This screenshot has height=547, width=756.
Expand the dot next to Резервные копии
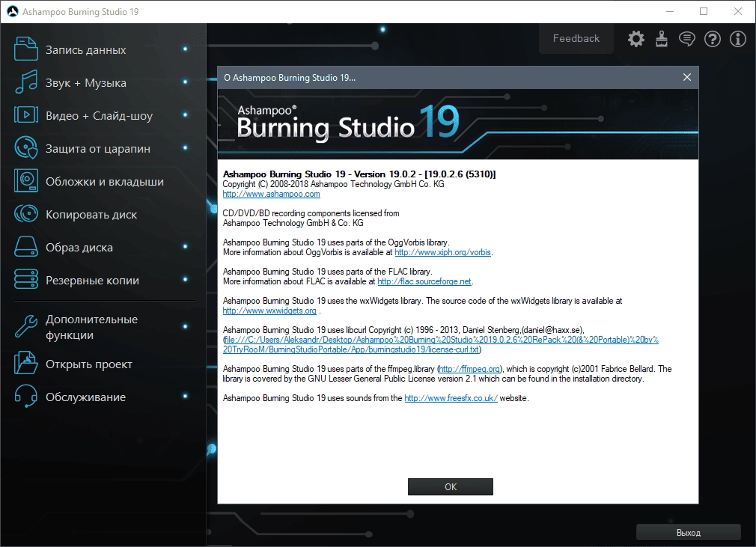click(x=185, y=278)
